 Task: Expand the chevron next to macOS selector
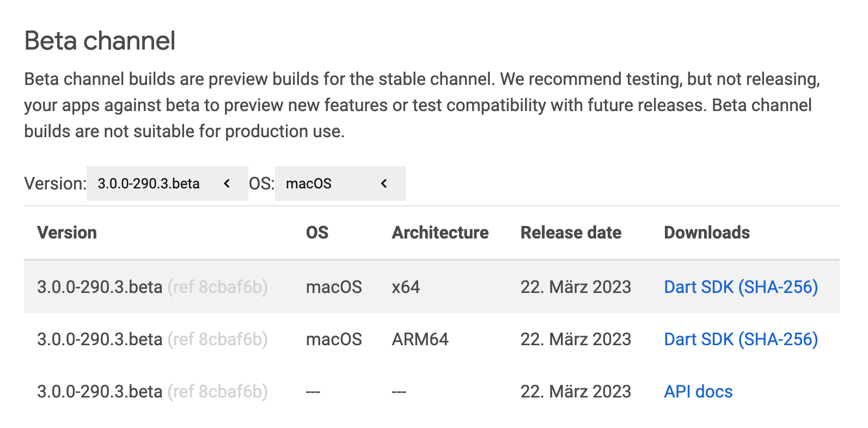pyautogui.click(x=384, y=184)
